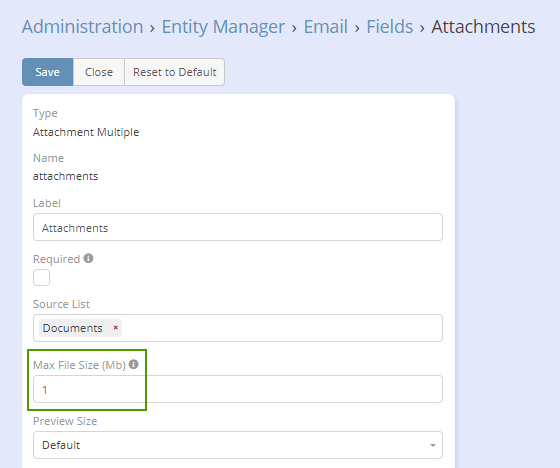The image size is (560, 468).
Task: Open the Entity Manager breadcrumb link
Action: 223,27
